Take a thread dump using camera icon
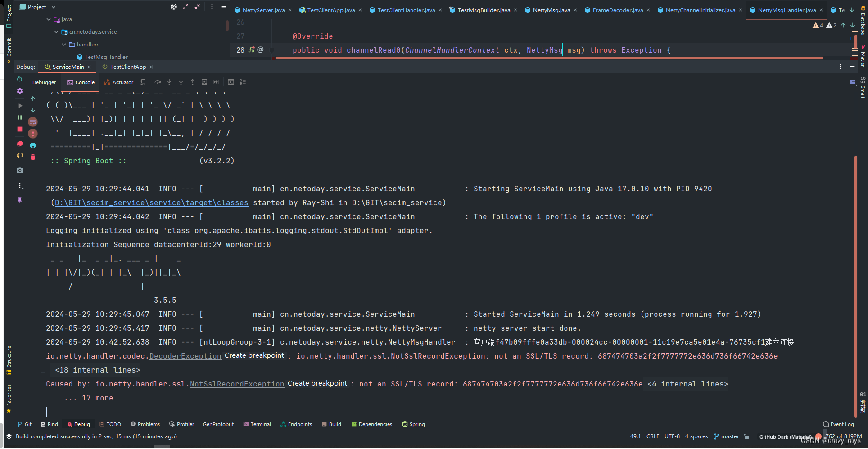868x449 pixels. (x=19, y=171)
